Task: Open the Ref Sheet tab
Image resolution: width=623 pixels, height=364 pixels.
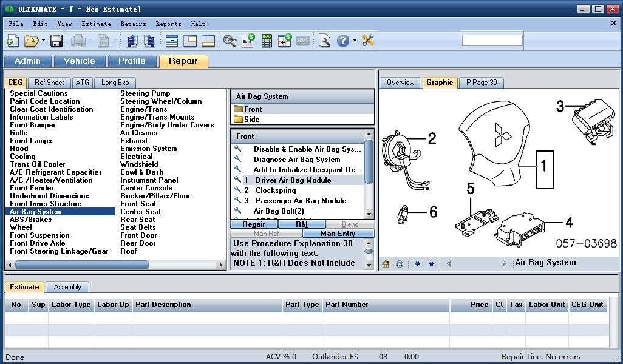Action: point(49,83)
